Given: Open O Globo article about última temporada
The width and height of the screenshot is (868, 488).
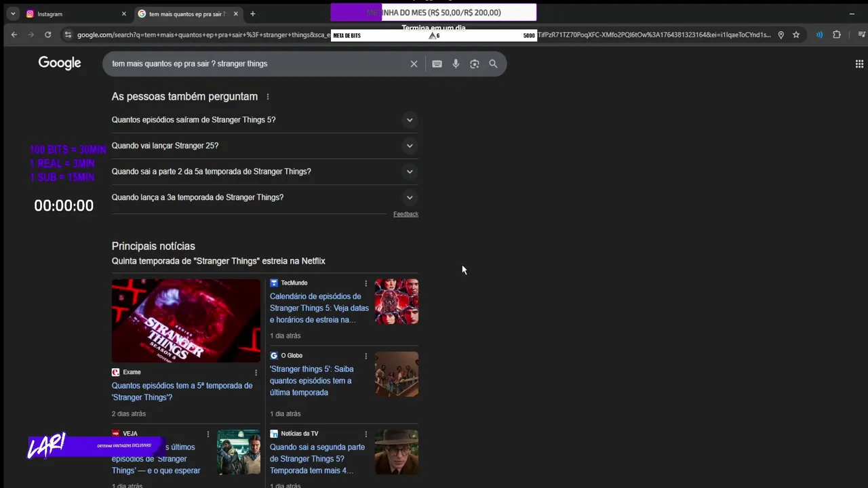Looking at the screenshot, I should click(311, 380).
